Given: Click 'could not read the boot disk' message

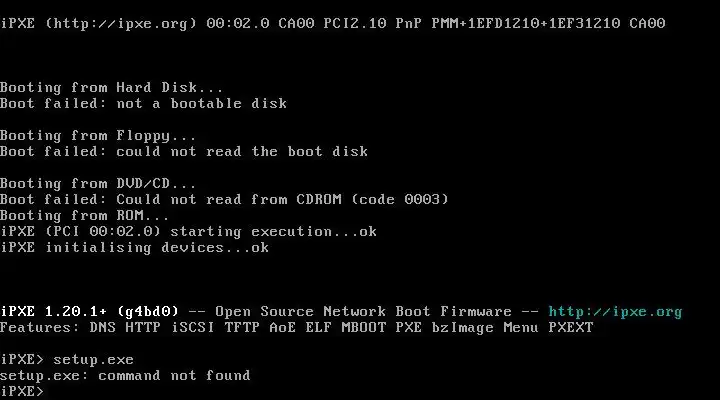Looking at the screenshot, I should [x=242, y=152].
